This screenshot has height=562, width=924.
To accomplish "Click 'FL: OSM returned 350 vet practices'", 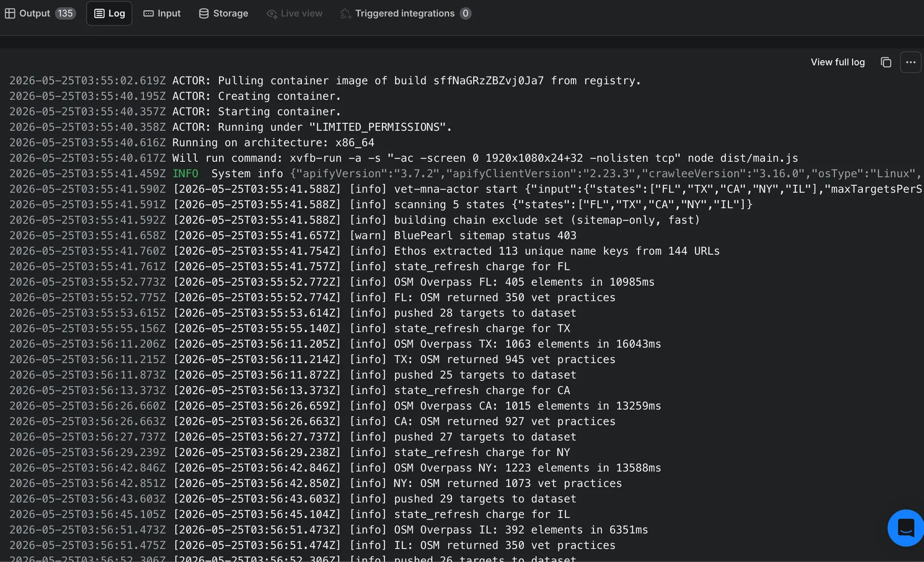I will pos(312,297).
